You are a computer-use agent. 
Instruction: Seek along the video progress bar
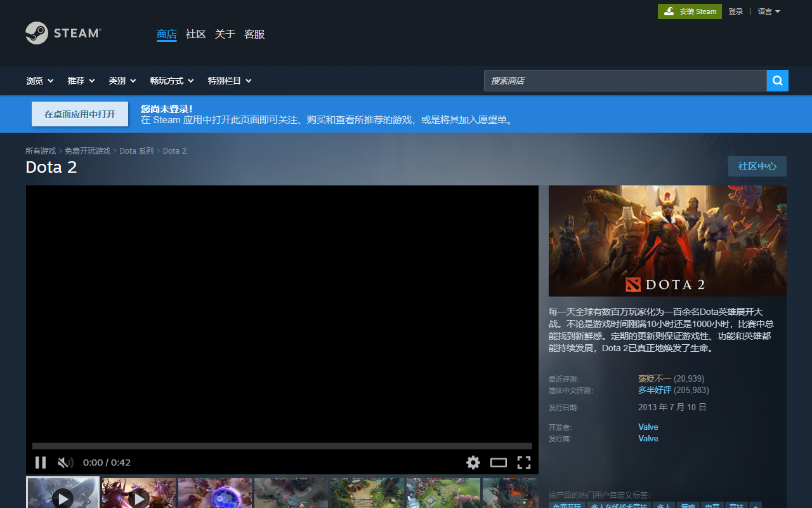coord(282,446)
